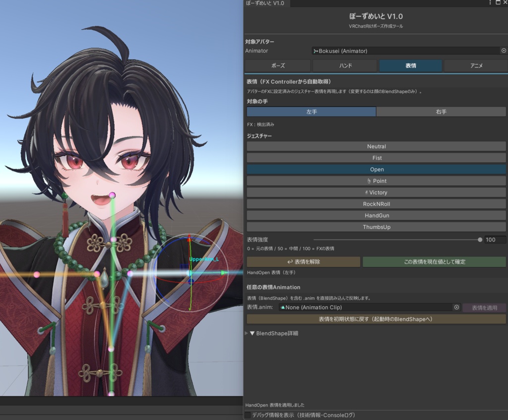Apply the Fist gesture expression
508x420 pixels.
376,158
